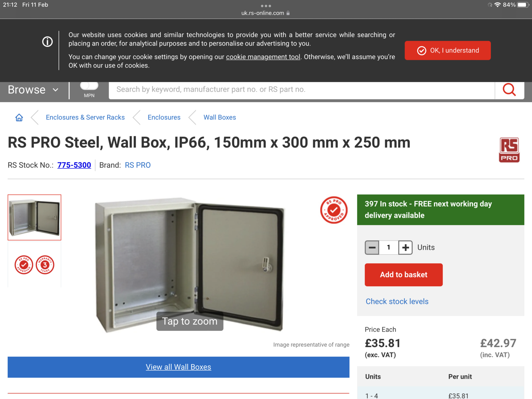
Task: Click the website lock icon in address bar
Action: point(288,13)
